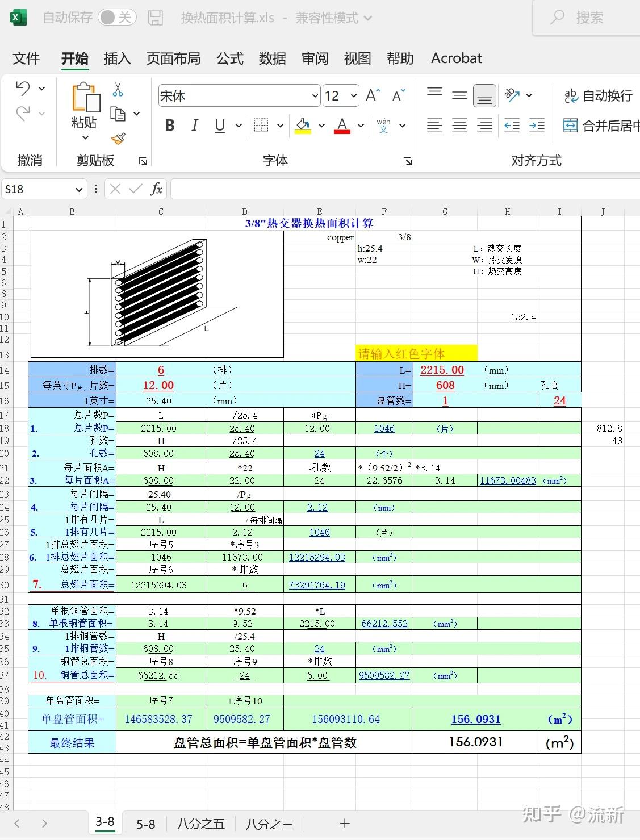Click the yellow fill color button
Viewport: 640px width, 840px height.
pos(303,126)
